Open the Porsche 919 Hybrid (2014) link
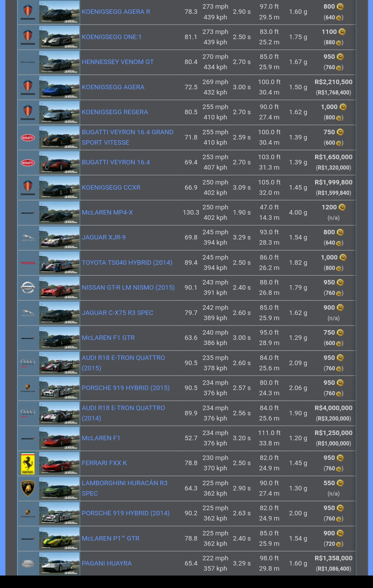 tap(126, 513)
